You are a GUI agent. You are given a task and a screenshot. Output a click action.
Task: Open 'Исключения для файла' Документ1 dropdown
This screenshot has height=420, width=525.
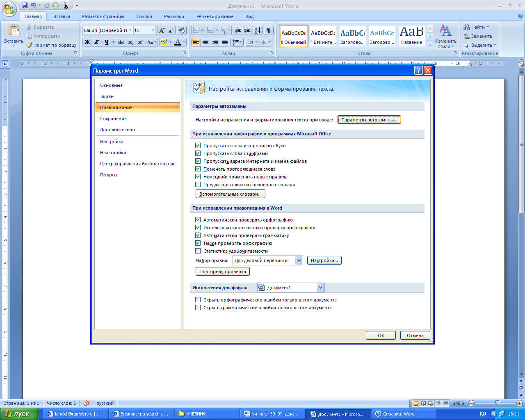(x=321, y=288)
